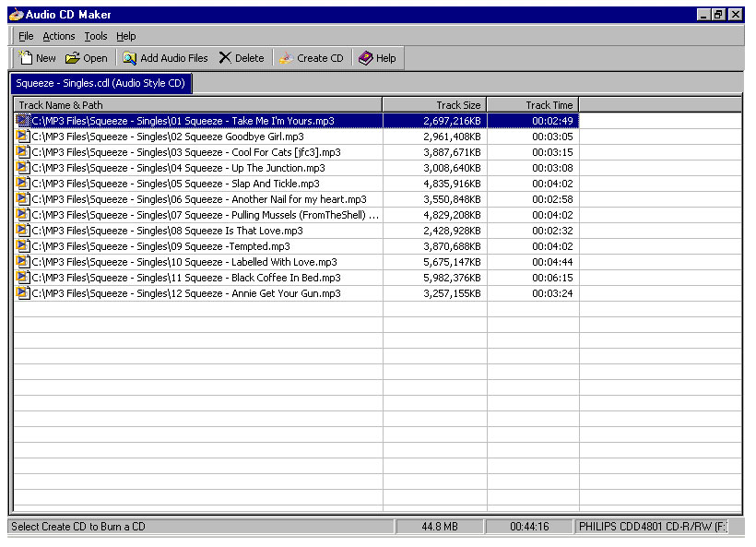Image resolution: width=756 pixels, height=547 pixels.
Task: Open the Tools menu
Action: point(96,36)
